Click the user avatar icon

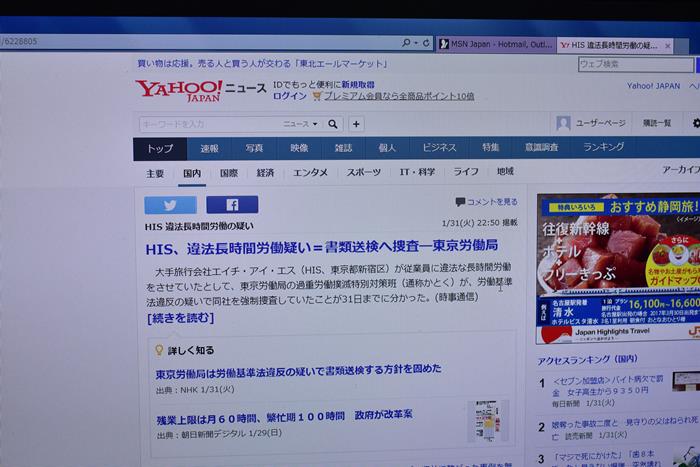[x=563, y=123]
